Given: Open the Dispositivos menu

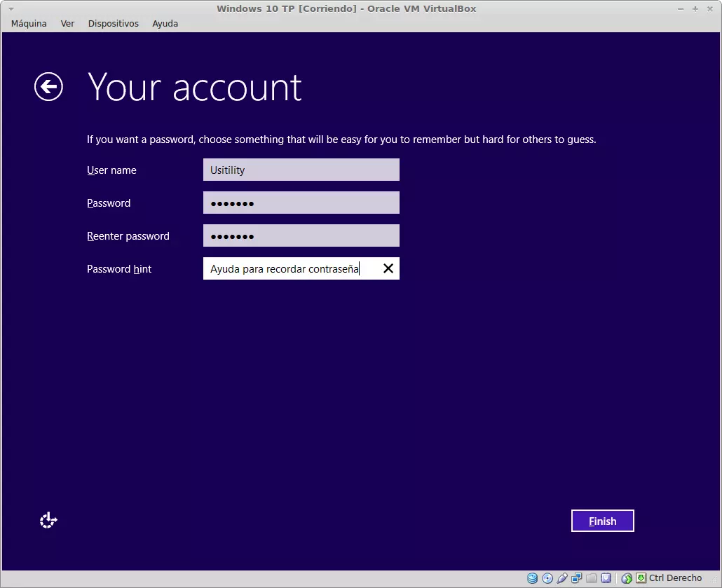Looking at the screenshot, I should tap(114, 23).
